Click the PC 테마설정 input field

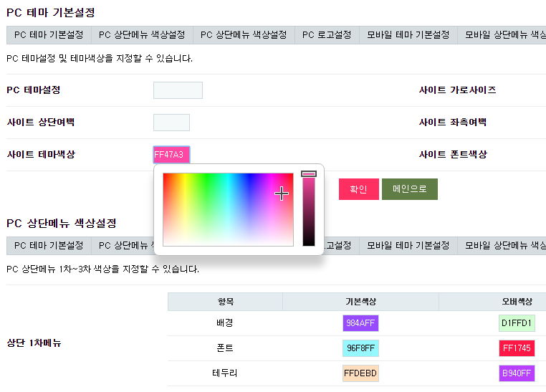178,90
